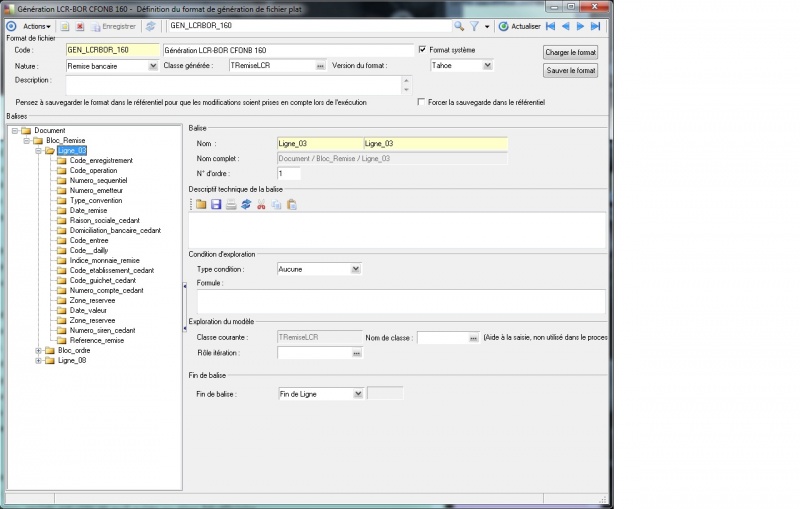Image resolution: width=800 pixels, height=509 pixels.
Task: Expand the Bloc_ordre tree node
Action: (x=38, y=350)
